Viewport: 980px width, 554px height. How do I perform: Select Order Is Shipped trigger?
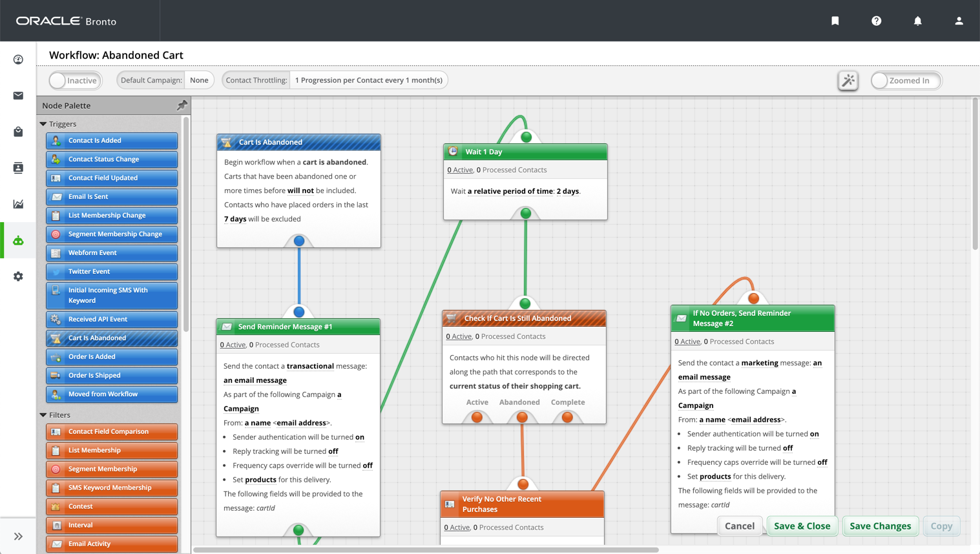point(112,375)
